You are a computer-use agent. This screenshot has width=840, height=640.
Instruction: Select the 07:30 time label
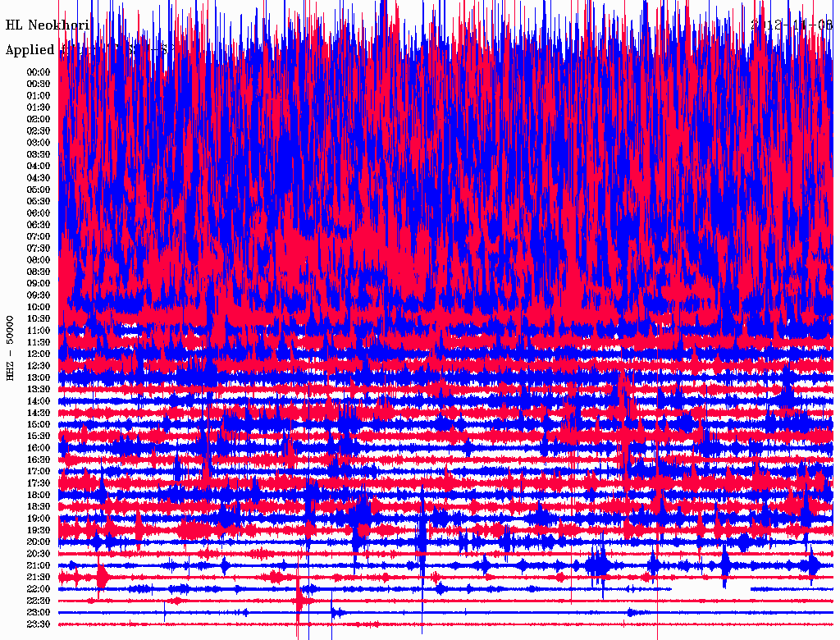point(39,248)
